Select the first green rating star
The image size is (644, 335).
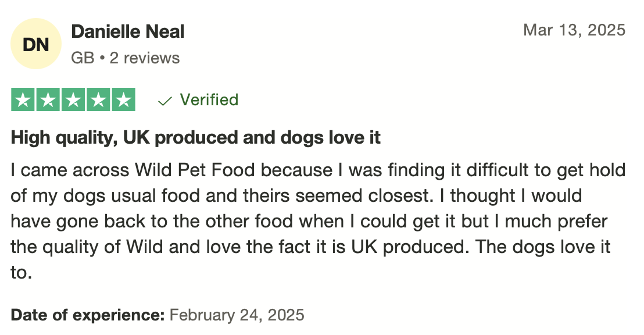click(x=23, y=99)
